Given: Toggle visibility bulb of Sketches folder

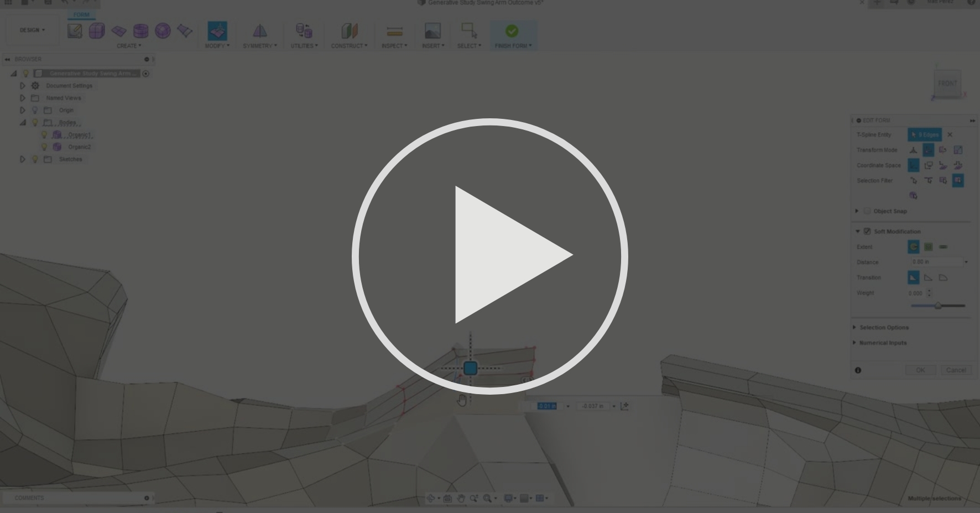Looking at the screenshot, I should pos(35,159).
